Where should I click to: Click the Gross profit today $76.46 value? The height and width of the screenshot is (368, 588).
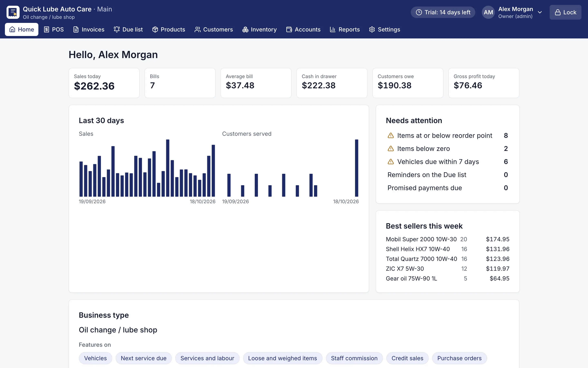point(468,85)
